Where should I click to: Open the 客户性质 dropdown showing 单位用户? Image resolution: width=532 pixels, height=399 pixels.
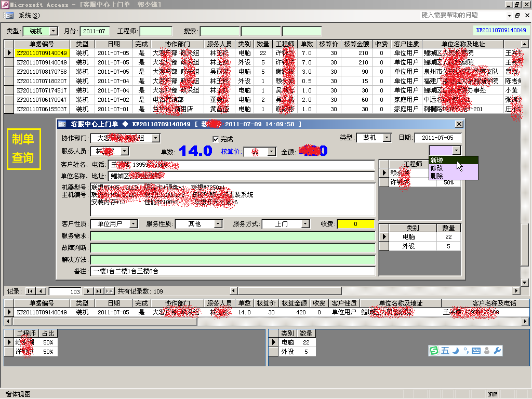click(x=134, y=224)
